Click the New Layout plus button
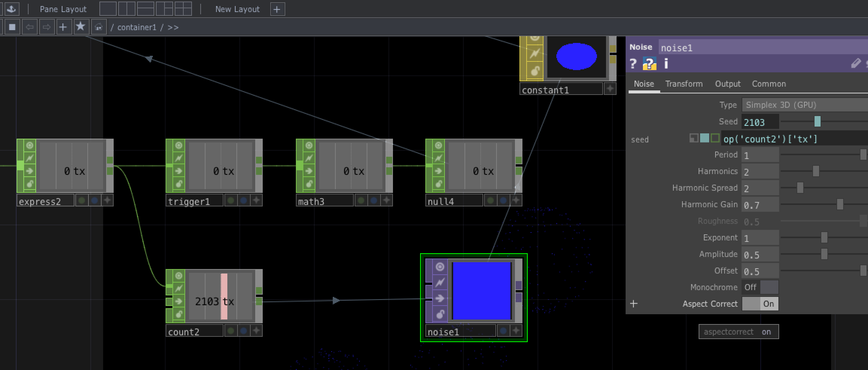Viewport: 868px width, 370px height. pyautogui.click(x=277, y=9)
